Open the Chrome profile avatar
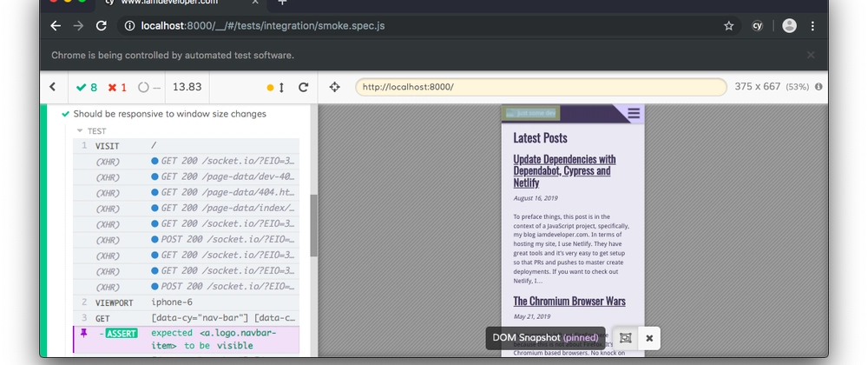This screenshot has height=365, width=868. coord(789,26)
